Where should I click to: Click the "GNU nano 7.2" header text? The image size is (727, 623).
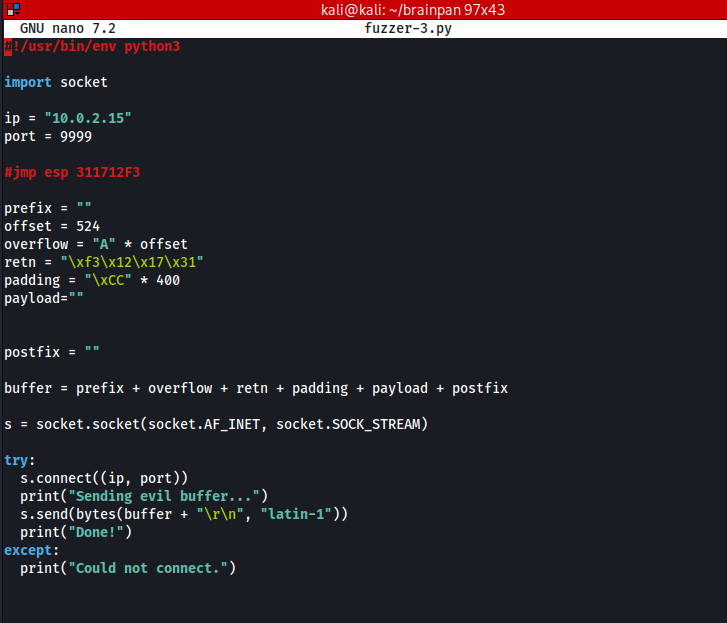click(x=68, y=28)
